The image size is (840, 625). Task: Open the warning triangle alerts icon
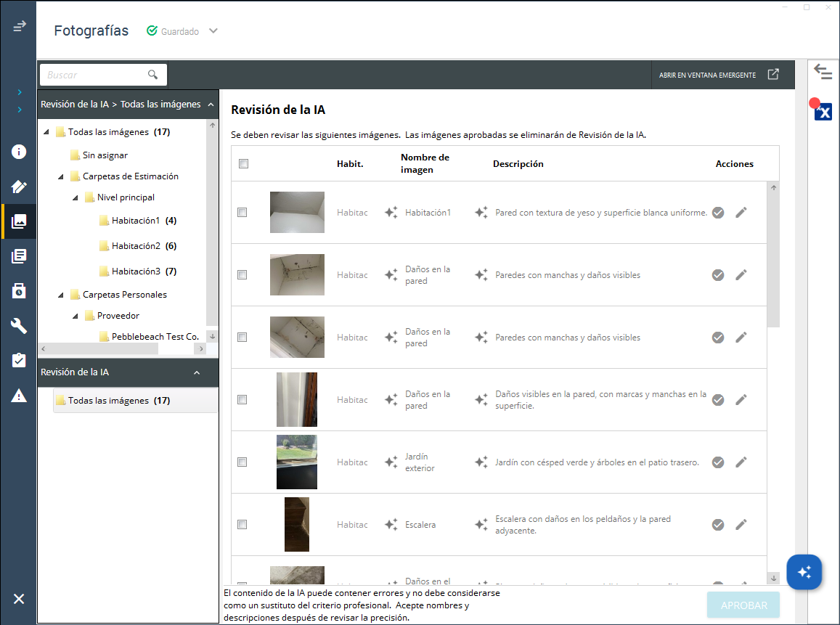(x=19, y=396)
